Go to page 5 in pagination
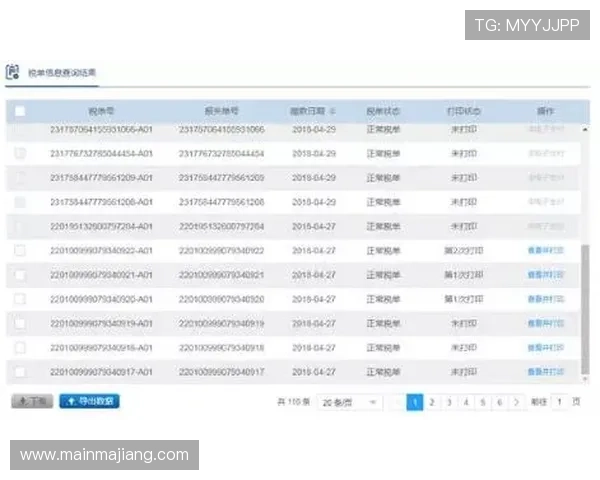This screenshot has width=600, height=480. click(483, 402)
